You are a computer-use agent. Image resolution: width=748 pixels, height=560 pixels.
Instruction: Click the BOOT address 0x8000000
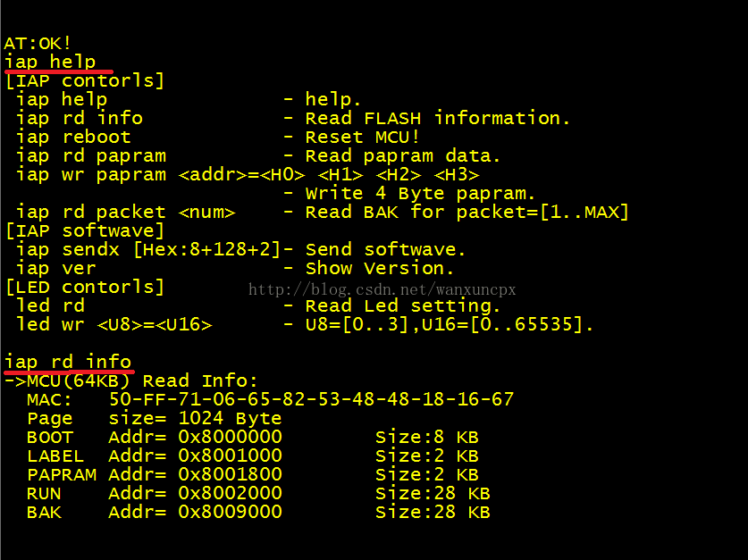click(230, 437)
